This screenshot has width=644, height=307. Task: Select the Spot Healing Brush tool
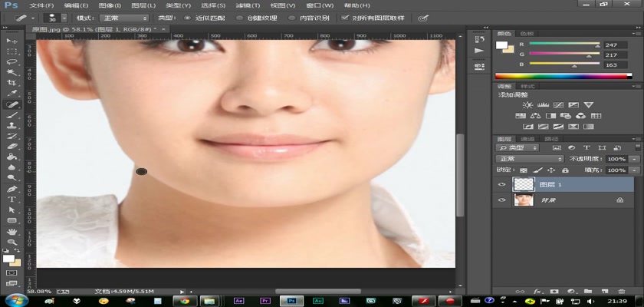coord(12,105)
